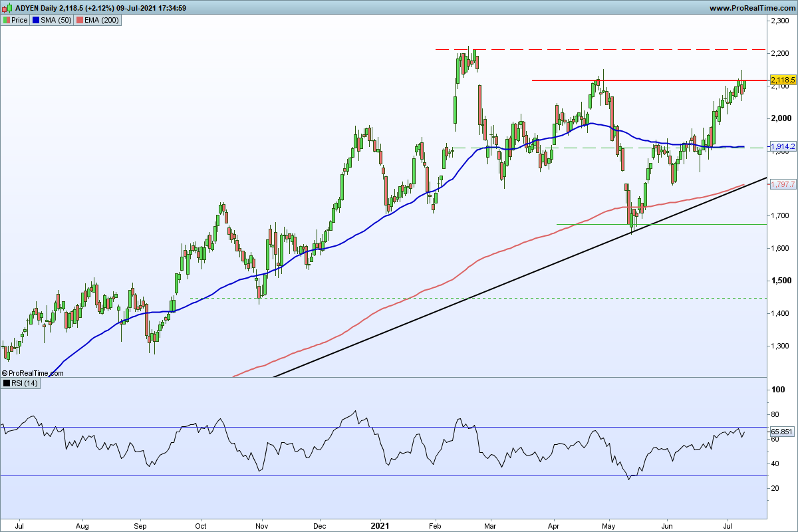
Task: Click the Oct label on time axis
Action: [x=199, y=525]
